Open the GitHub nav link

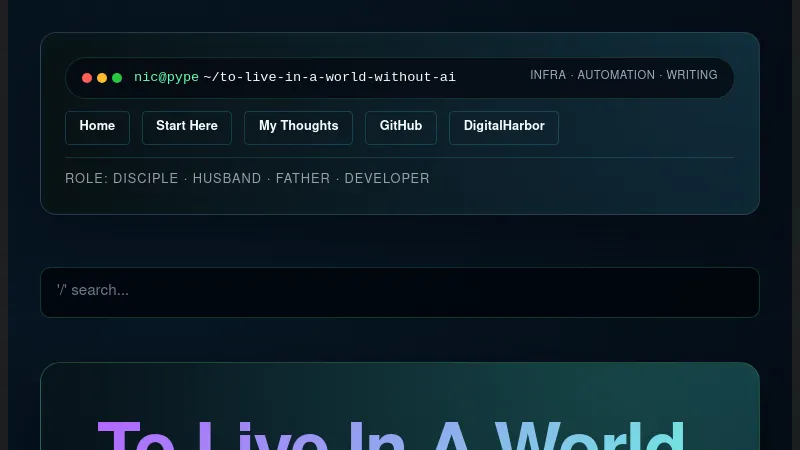tap(401, 127)
